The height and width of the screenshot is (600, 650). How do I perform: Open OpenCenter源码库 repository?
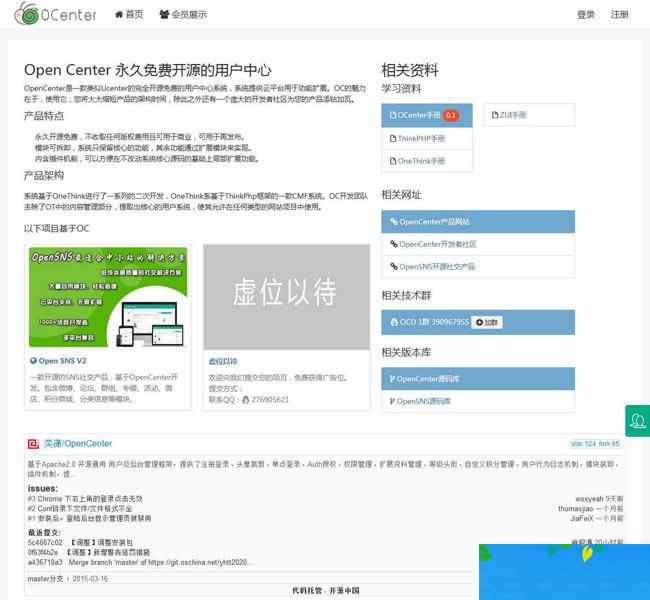[x=427, y=379]
